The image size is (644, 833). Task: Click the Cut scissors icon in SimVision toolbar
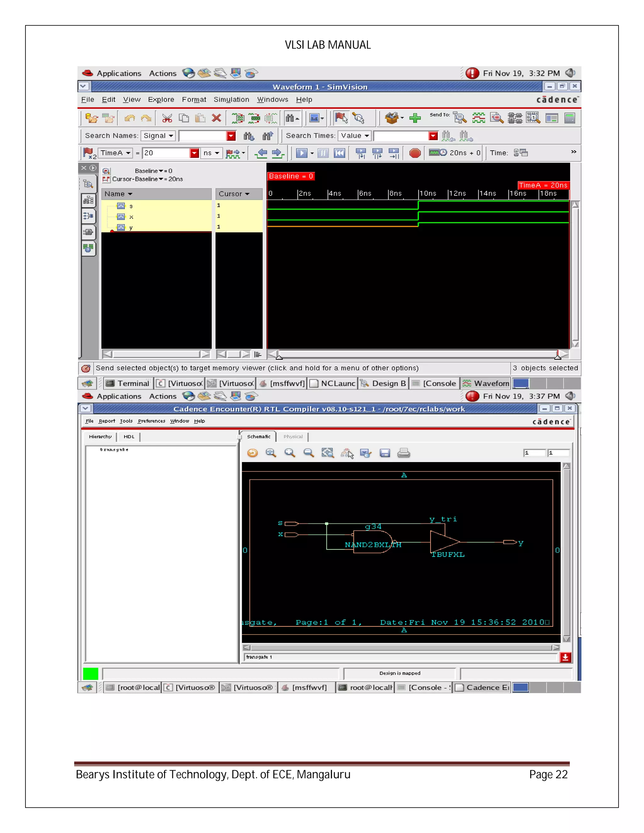click(167, 118)
